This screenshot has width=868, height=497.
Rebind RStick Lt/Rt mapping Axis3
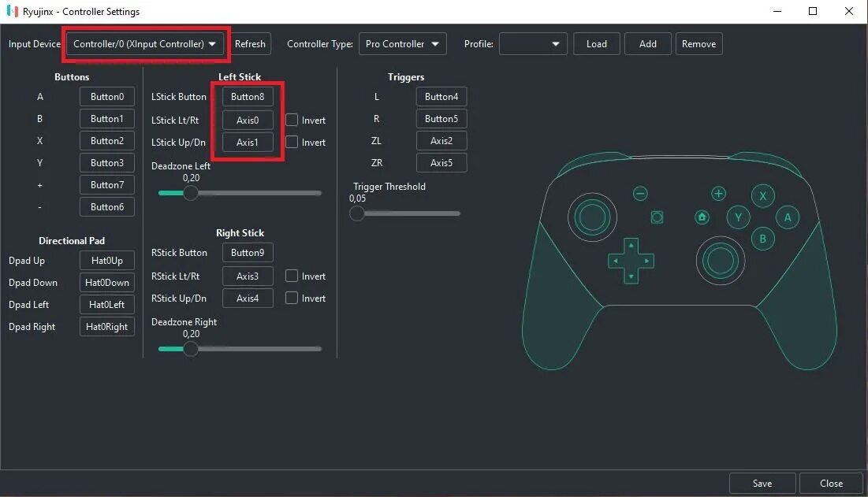click(x=248, y=276)
